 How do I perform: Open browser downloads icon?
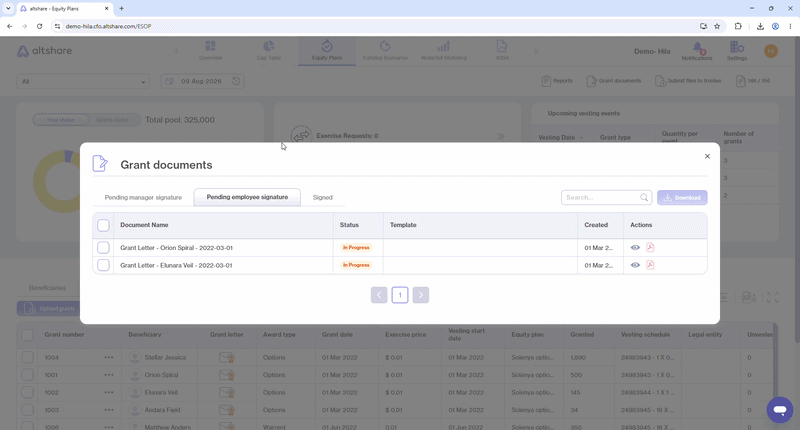(x=760, y=26)
